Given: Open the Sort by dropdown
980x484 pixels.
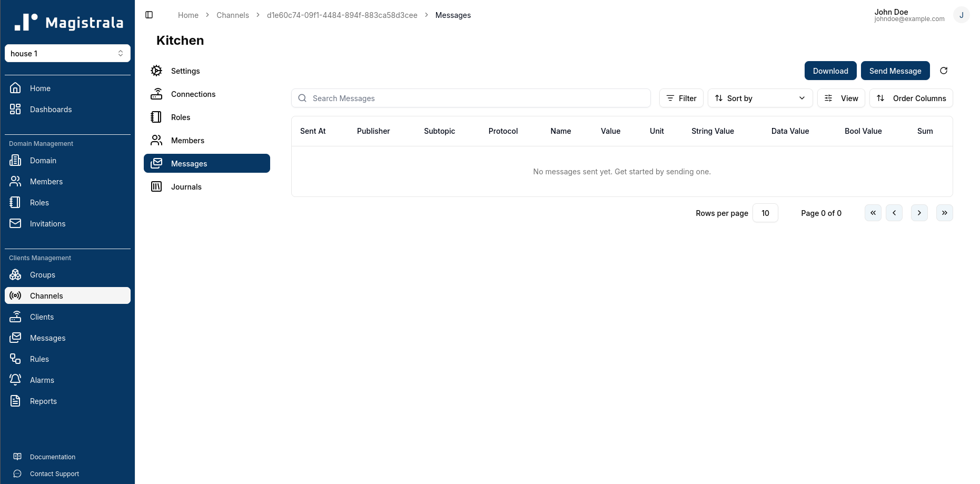Looking at the screenshot, I should pos(760,98).
